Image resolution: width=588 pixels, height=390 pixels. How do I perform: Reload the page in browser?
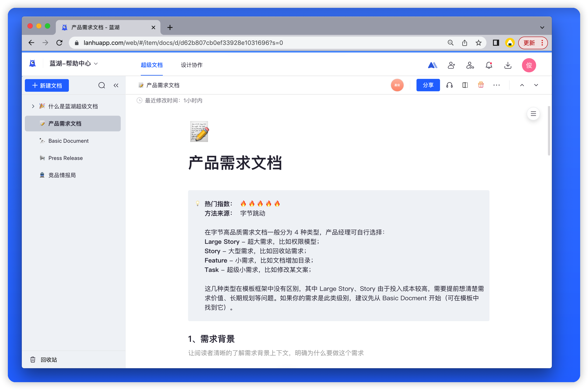point(59,43)
